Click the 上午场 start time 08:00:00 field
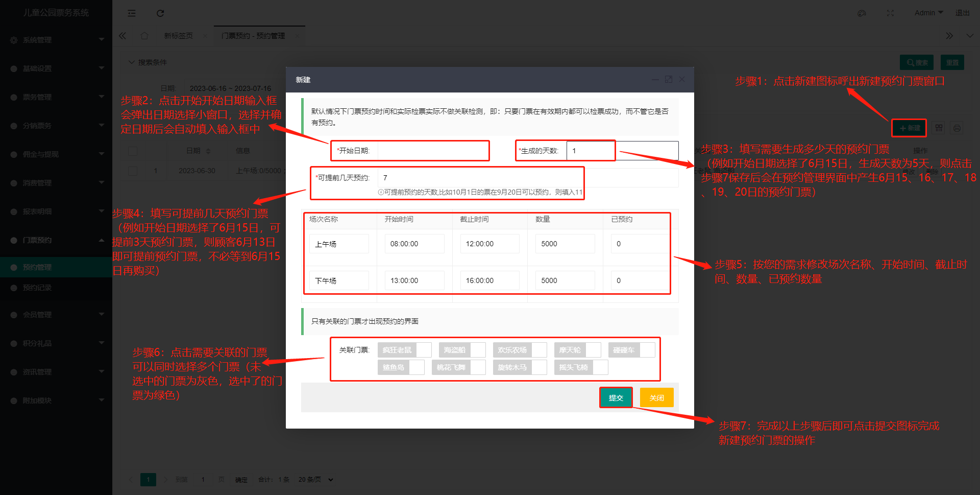This screenshot has width=980, height=495. (x=414, y=244)
